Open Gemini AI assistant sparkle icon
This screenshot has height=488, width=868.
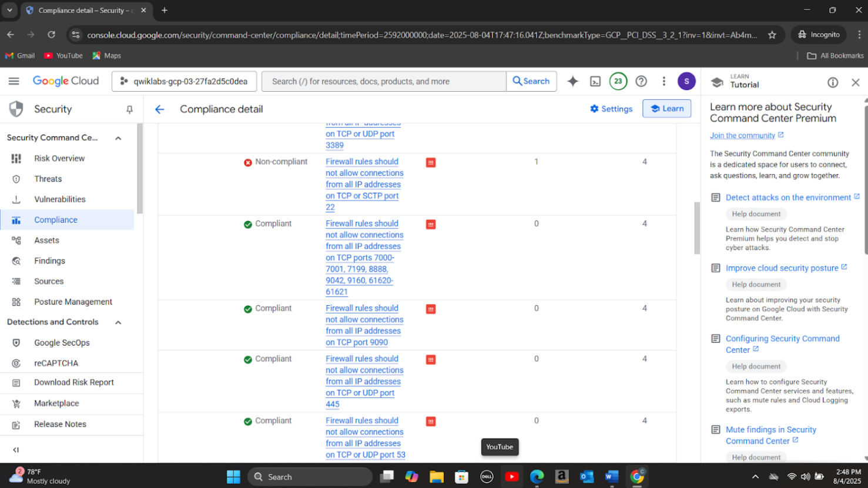pos(572,81)
